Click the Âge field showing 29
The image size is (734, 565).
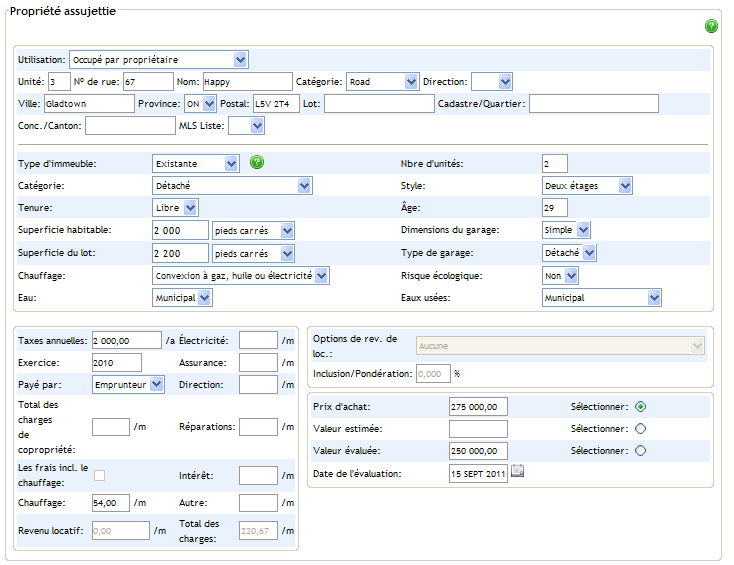pyautogui.click(x=555, y=208)
